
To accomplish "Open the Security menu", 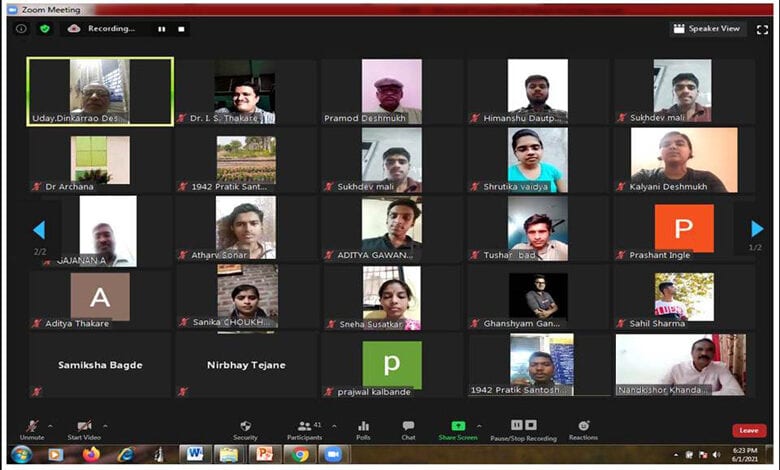I will 245,430.
